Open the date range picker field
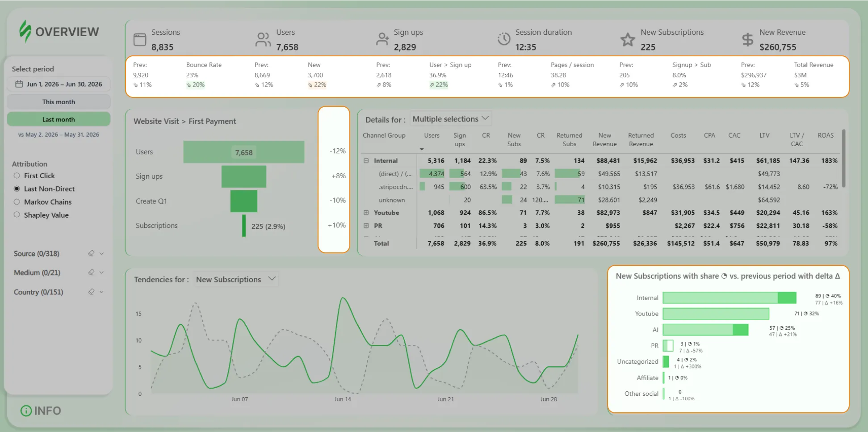Image resolution: width=868 pixels, height=432 pixels. point(59,84)
